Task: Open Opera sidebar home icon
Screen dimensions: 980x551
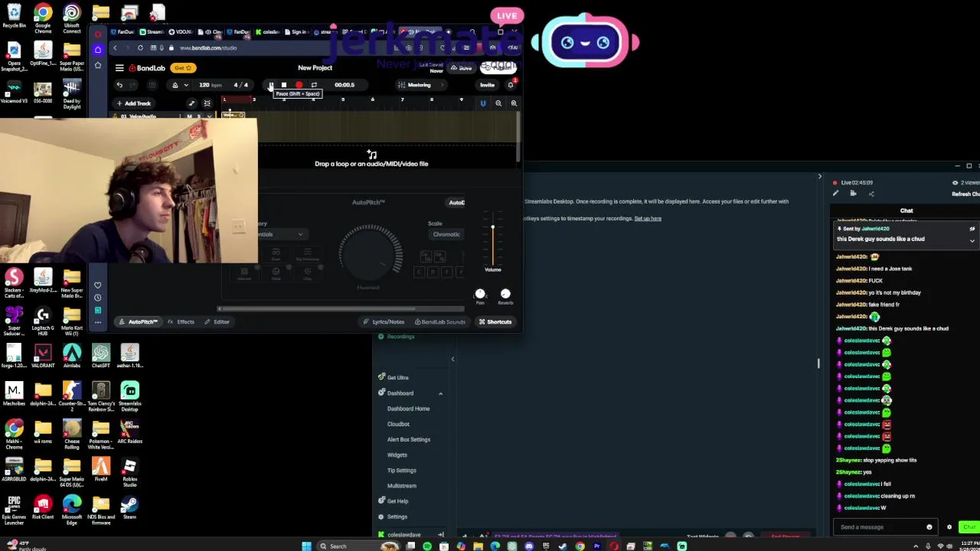Action: tap(98, 50)
